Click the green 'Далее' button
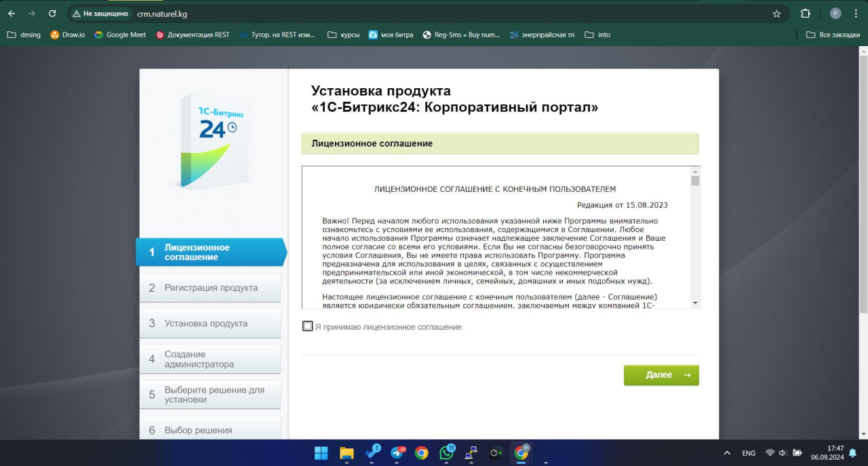The image size is (868, 466). [x=661, y=375]
